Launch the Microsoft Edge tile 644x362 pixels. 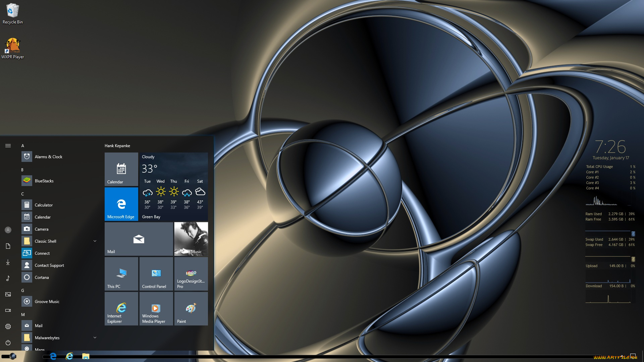point(121,204)
